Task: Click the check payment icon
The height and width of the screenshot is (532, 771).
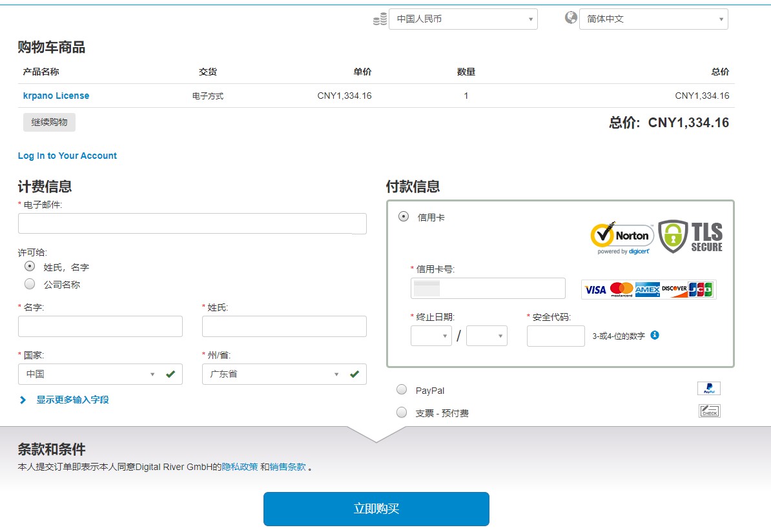Action: point(709,411)
